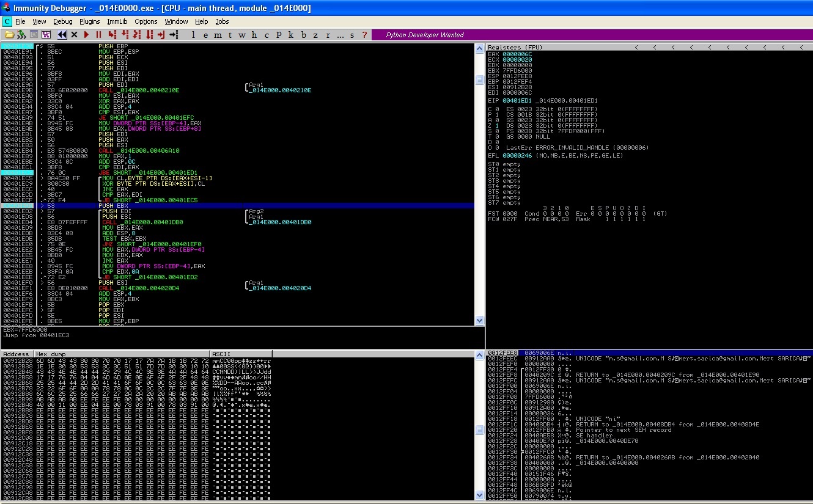
Task: Open the Patches window via 'P' button
Action: 279,35
